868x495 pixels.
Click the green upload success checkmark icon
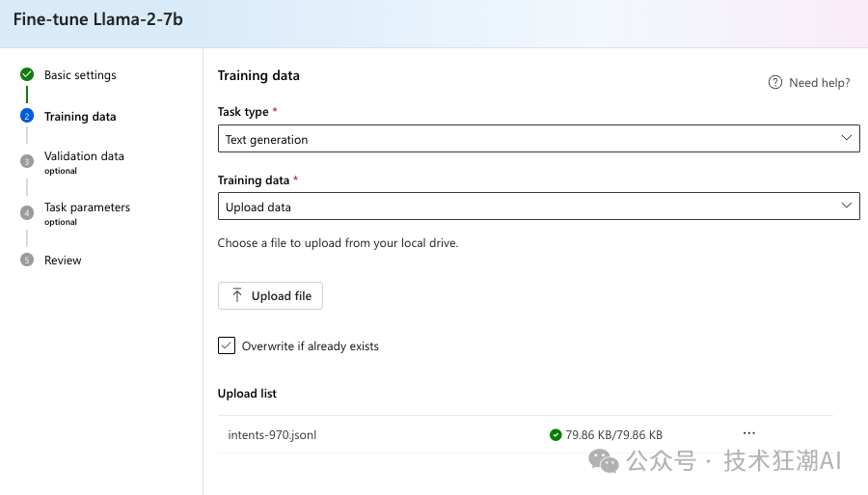(556, 434)
